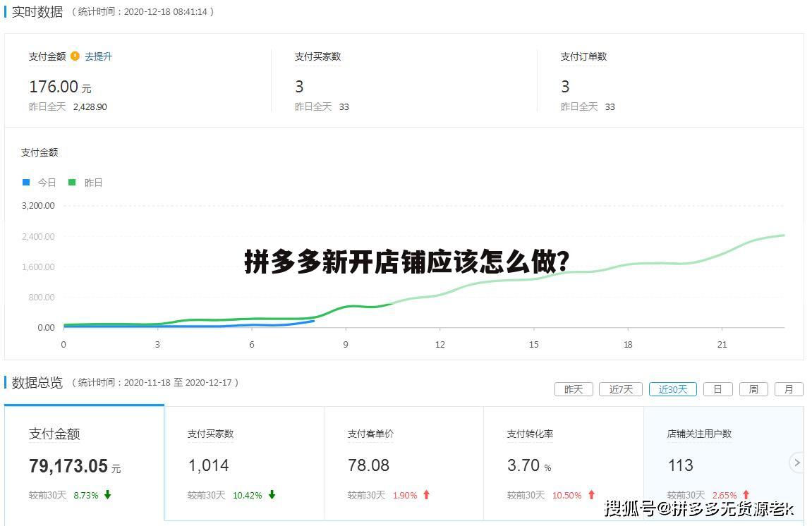Select the 近7天 range button

coord(621,389)
